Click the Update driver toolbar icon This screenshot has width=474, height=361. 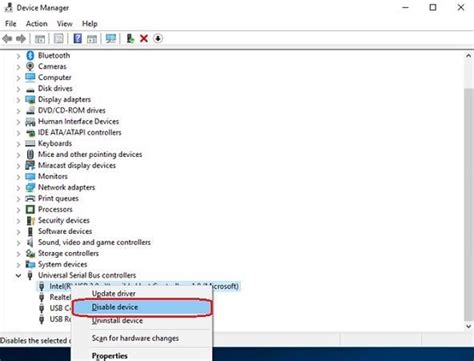130,39
